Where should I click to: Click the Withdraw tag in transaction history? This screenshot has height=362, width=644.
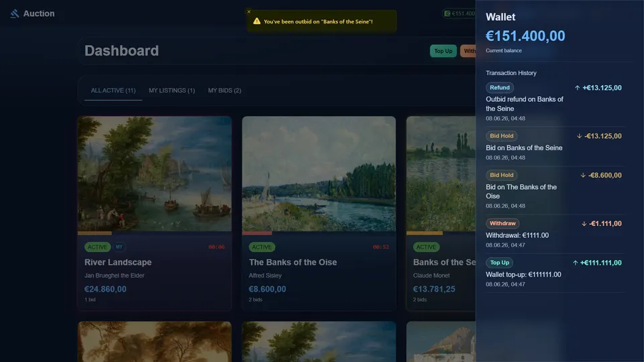(502, 224)
